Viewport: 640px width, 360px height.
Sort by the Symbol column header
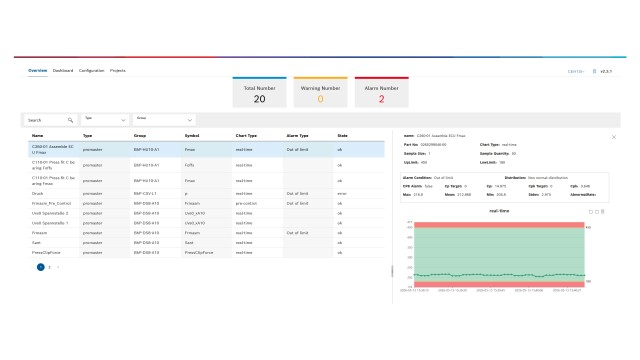point(192,136)
